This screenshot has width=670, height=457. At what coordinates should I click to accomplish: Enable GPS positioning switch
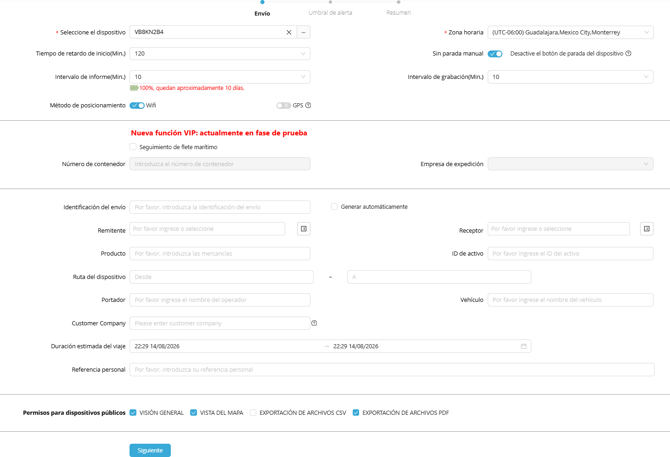283,105
